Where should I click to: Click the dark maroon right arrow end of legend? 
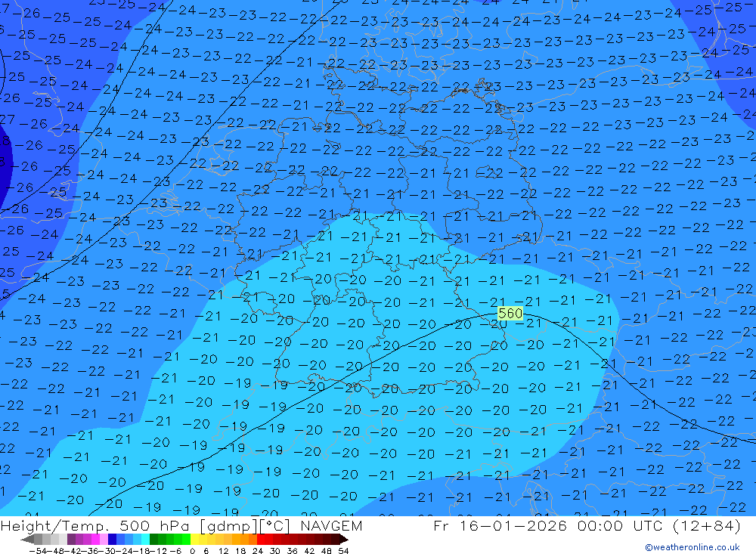click(x=344, y=540)
